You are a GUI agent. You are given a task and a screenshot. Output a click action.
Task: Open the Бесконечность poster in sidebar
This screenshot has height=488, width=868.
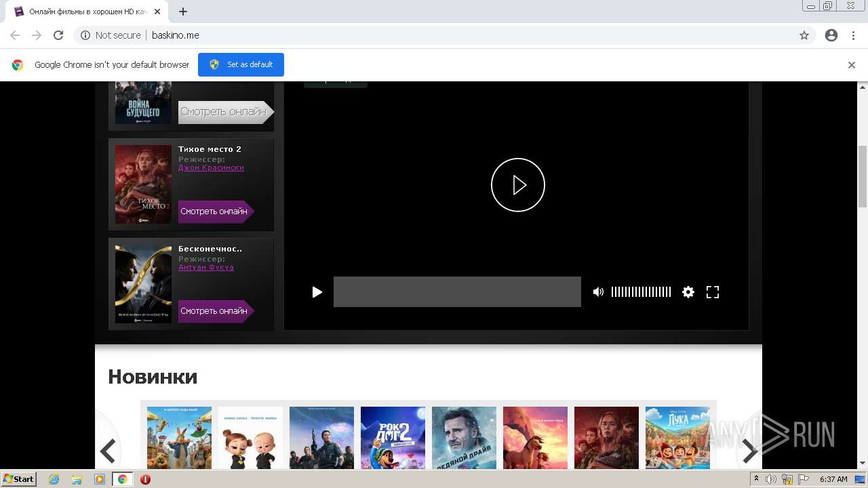pyautogui.click(x=143, y=284)
